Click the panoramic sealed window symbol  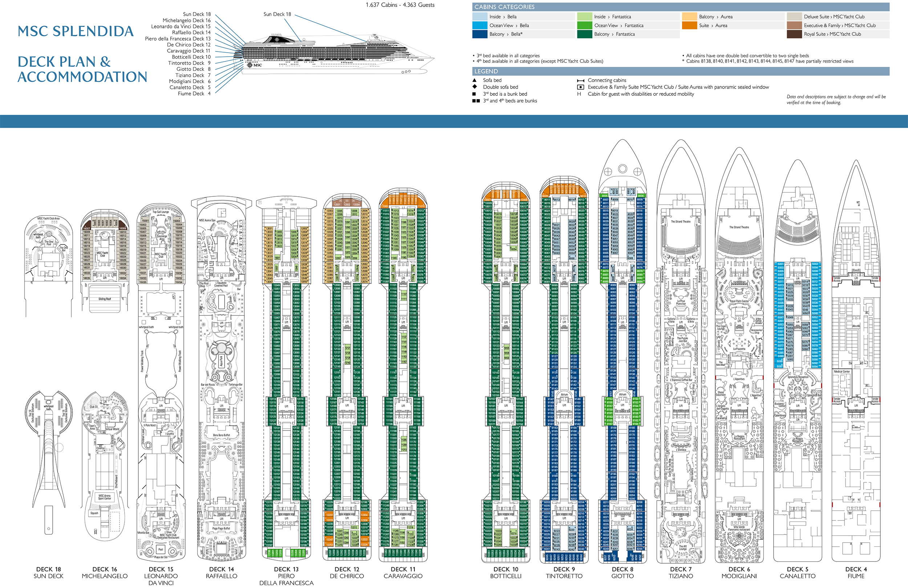(581, 87)
